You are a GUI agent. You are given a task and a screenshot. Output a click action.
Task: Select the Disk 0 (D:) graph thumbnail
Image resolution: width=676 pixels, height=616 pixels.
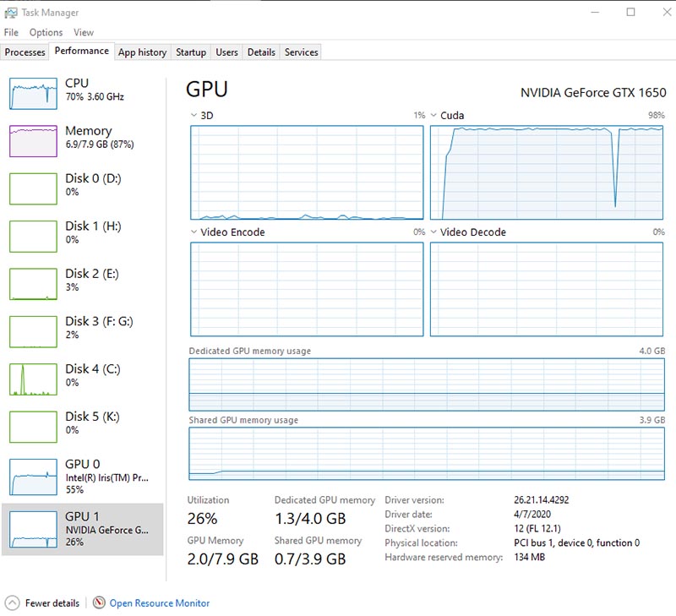(33, 188)
